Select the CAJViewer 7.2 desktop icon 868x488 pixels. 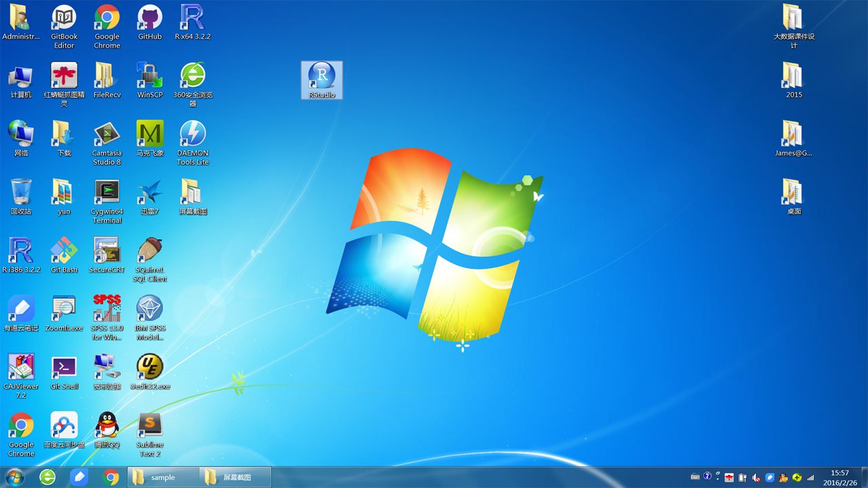tap(21, 377)
